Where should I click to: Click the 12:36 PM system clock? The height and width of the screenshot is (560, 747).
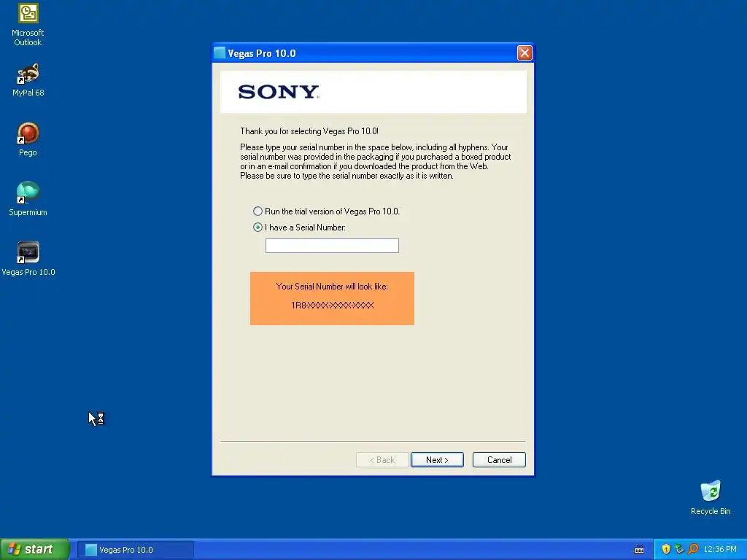(x=720, y=550)
